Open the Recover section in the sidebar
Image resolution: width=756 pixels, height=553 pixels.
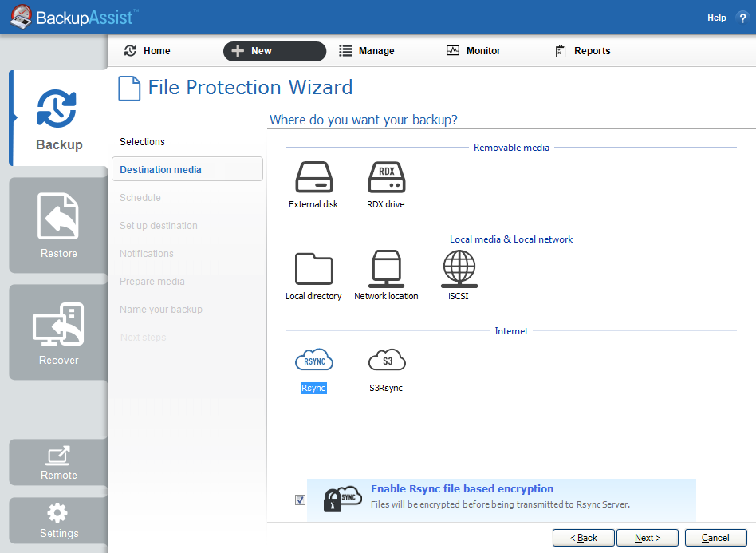57,332
